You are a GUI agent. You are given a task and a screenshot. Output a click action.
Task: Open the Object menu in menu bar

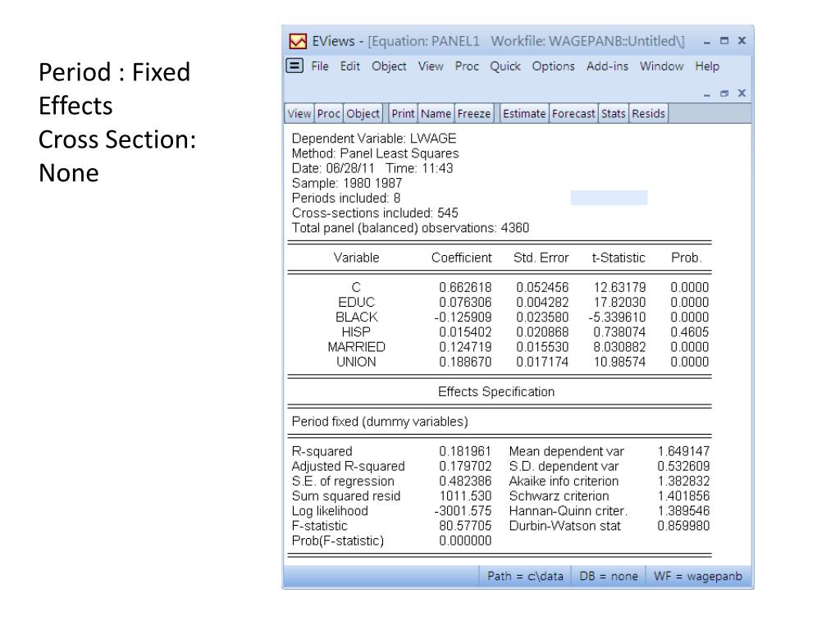click(x=389, y=66)
